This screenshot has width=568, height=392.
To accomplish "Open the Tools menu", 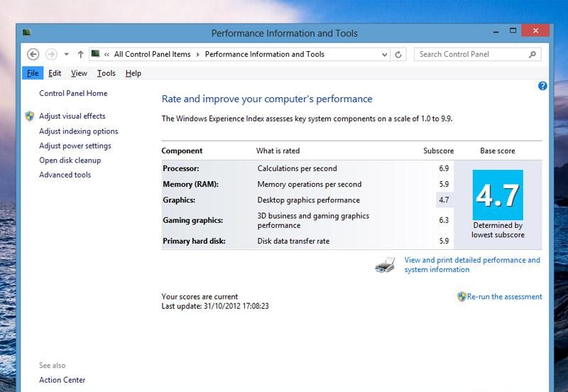I will [x=106, y=73].
